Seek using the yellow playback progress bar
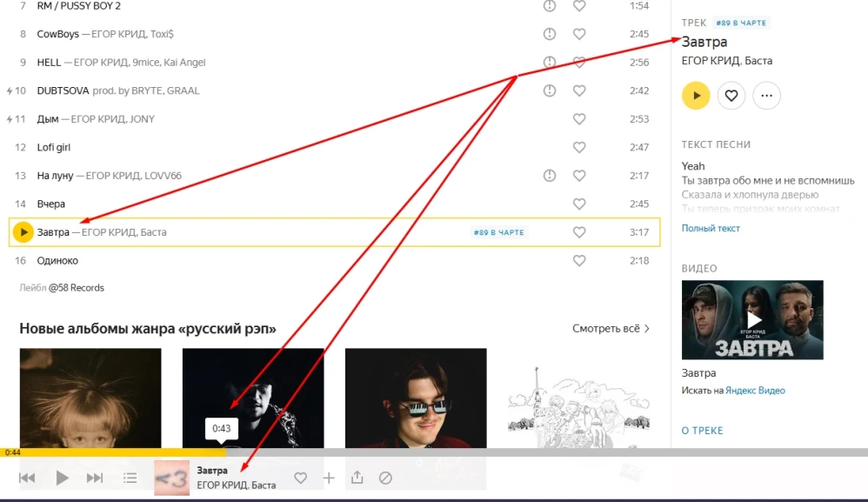 click(113, 452)
